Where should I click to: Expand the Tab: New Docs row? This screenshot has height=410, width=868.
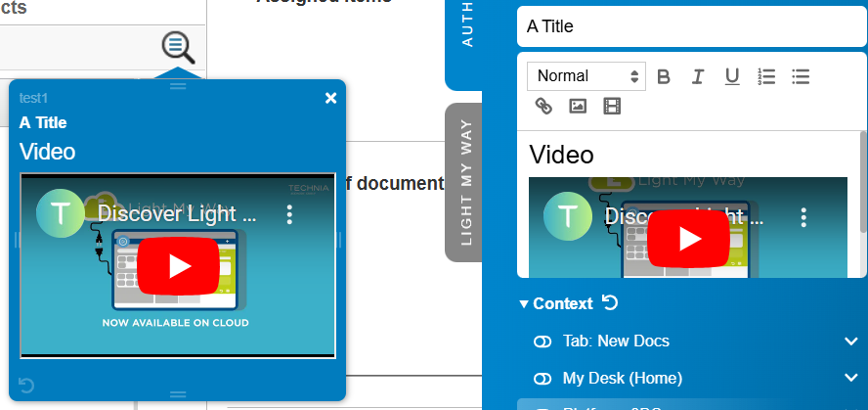coord(851,342)
